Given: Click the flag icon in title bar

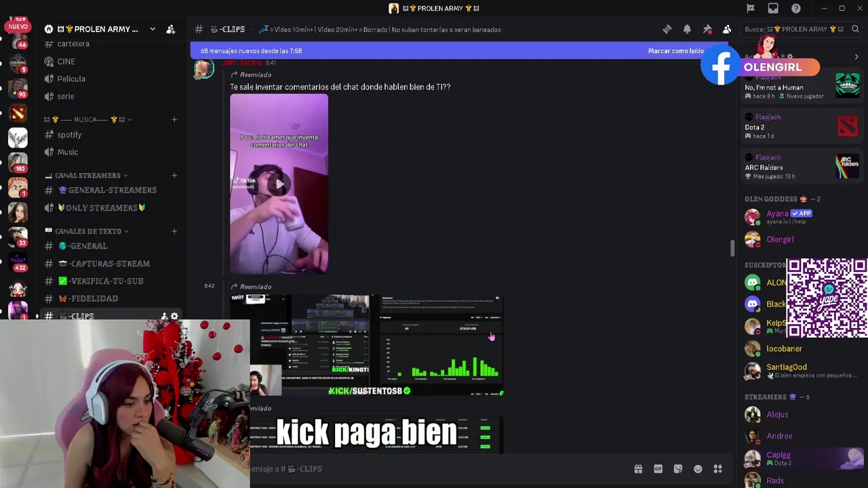Looking at the screenshot, I should (x=751, y=8).
